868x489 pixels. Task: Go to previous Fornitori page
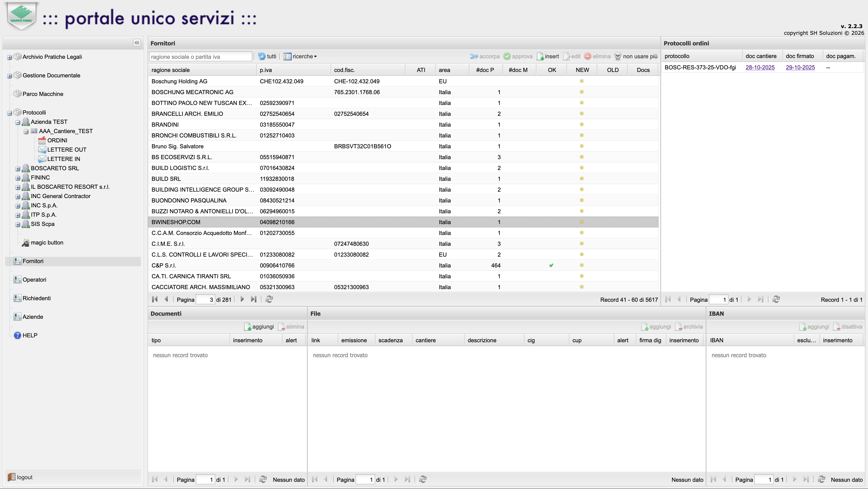click(x=166, y=299)
